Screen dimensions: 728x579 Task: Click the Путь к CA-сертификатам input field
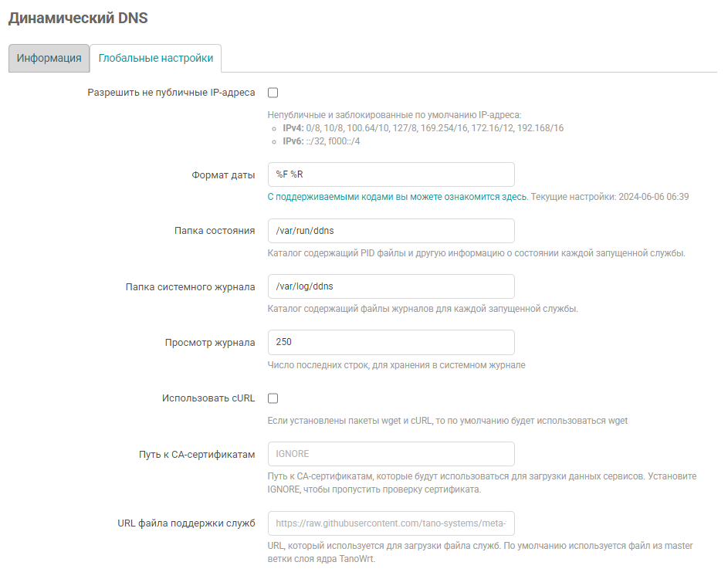tap(391, 454)
